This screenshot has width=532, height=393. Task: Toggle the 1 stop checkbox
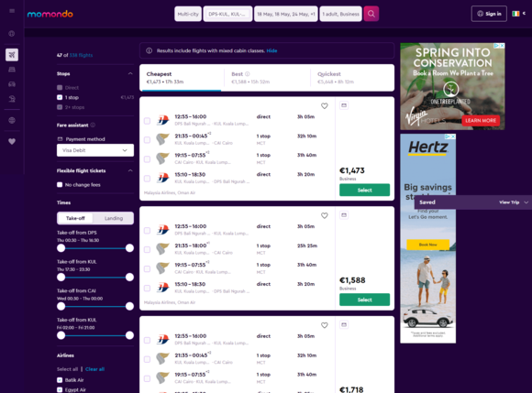tap(60, 97)
